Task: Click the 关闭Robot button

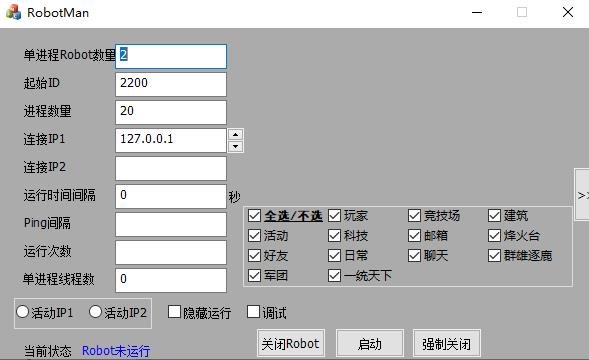Action: (x=291, y=343)
